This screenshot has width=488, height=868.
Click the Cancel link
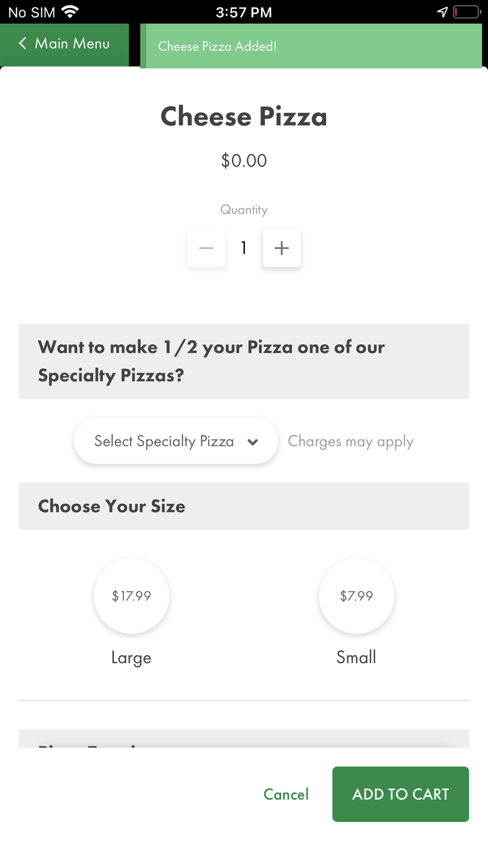click(286, 794)
